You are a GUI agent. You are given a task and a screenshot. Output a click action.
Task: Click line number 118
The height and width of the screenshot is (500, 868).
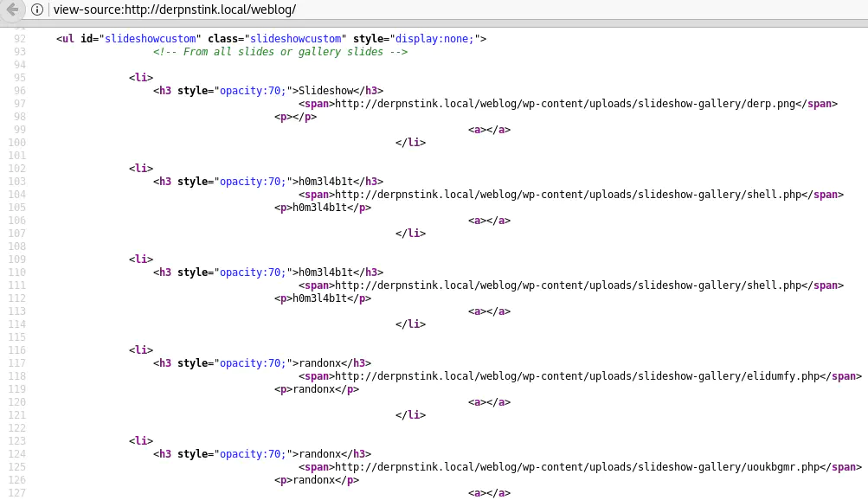(16, 376)
